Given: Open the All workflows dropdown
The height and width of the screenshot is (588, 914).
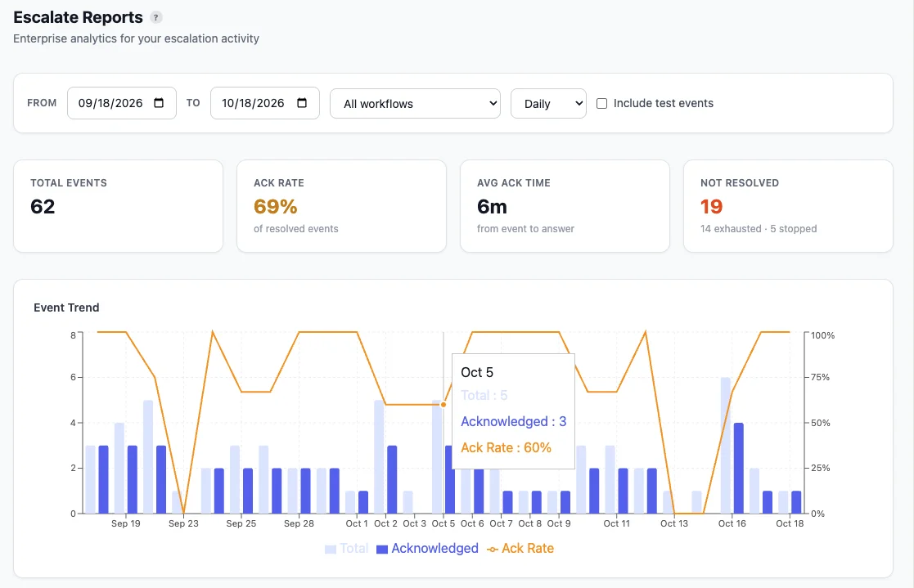Looking at the screenshot, I should [x=415, y=104].
